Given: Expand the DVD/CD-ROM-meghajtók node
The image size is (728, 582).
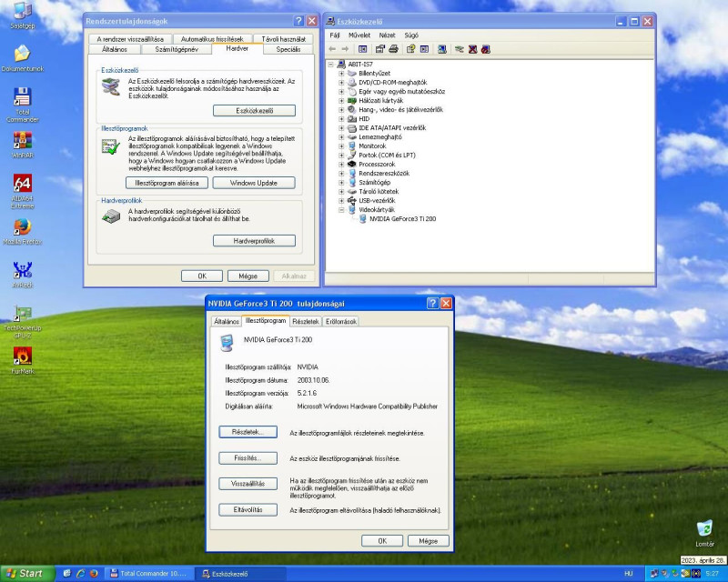Looking at the screenshot, I should (341, 82).
